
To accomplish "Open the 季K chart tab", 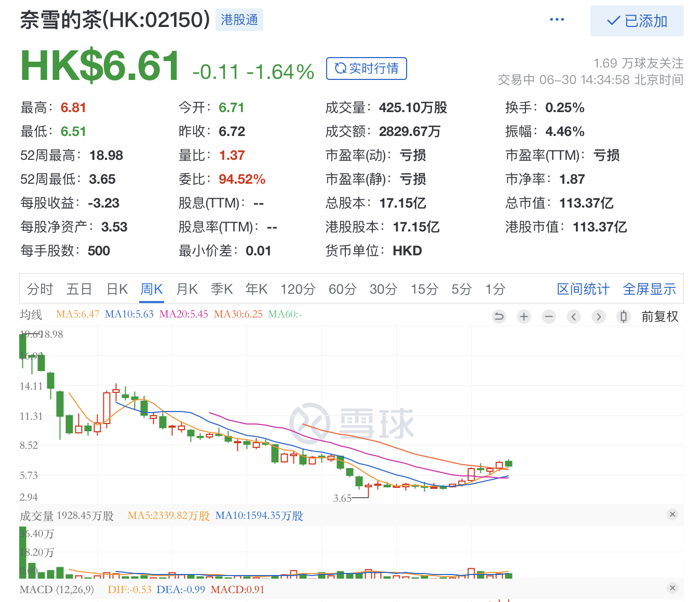I will [x=222, y=289].
